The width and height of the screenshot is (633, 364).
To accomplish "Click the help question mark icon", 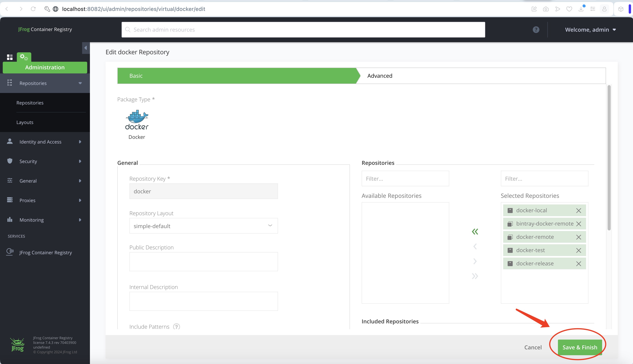I will pos(536,30).
